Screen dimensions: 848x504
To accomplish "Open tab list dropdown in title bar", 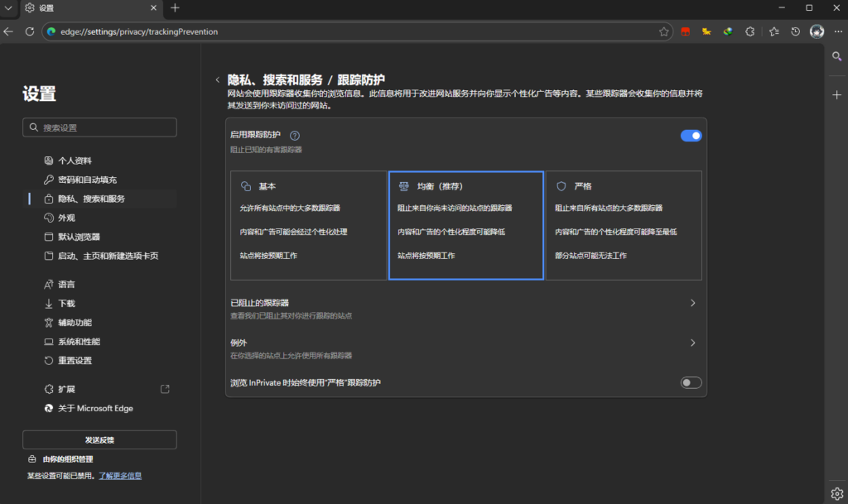I will [8, 8].
